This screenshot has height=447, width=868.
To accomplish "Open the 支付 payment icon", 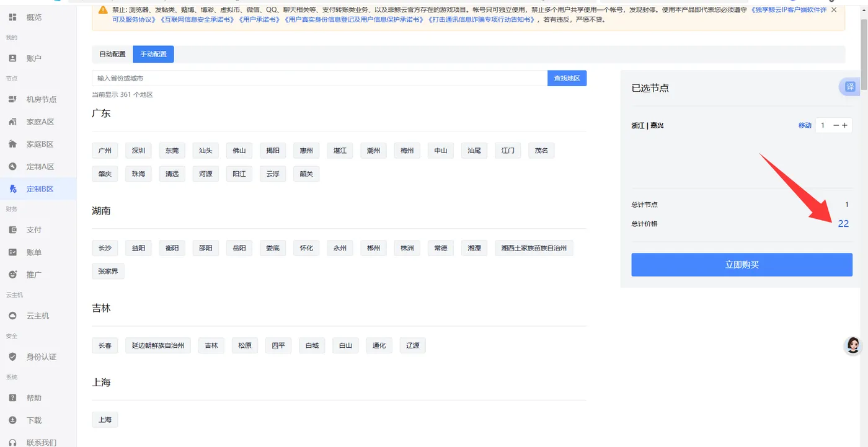I will pyautogui.click(x=12, y=229).
